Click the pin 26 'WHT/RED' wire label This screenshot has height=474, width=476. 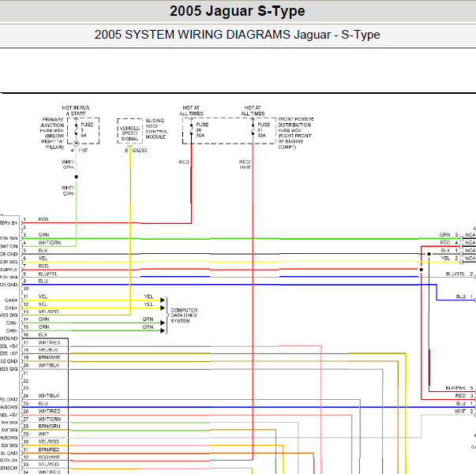(x=49, y=412)
